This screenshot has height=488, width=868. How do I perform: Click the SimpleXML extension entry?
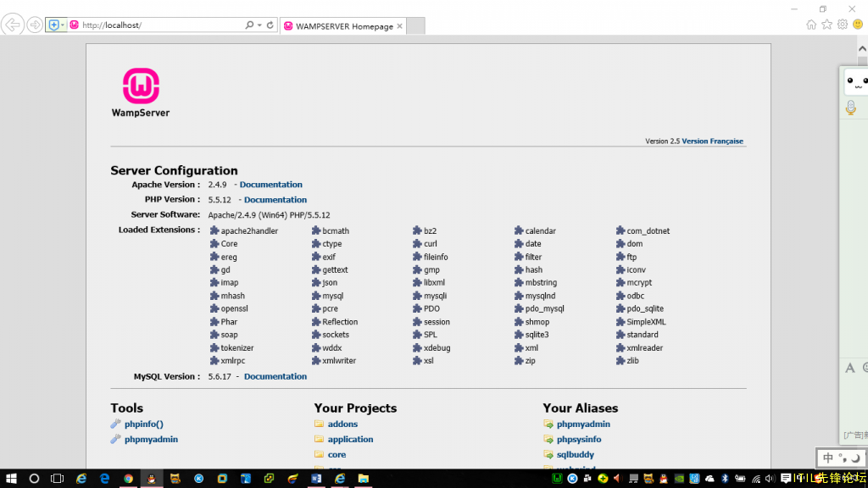[641, 322]
